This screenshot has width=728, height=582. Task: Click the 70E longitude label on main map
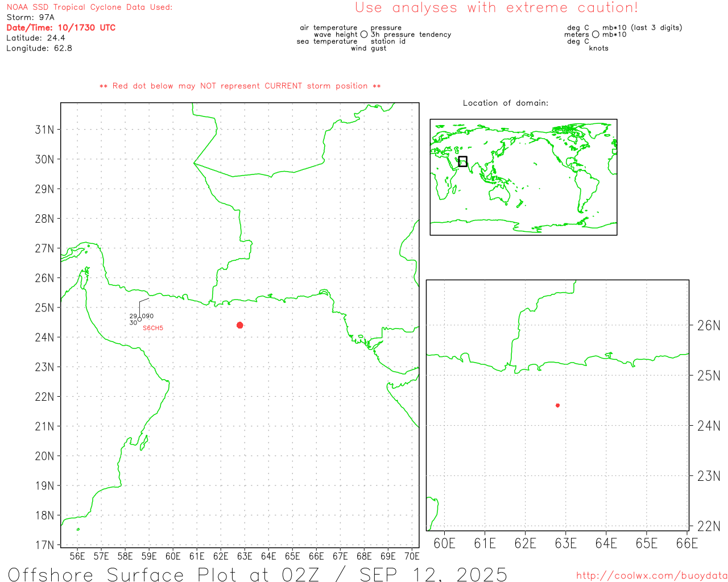click(x=412, y=556)
